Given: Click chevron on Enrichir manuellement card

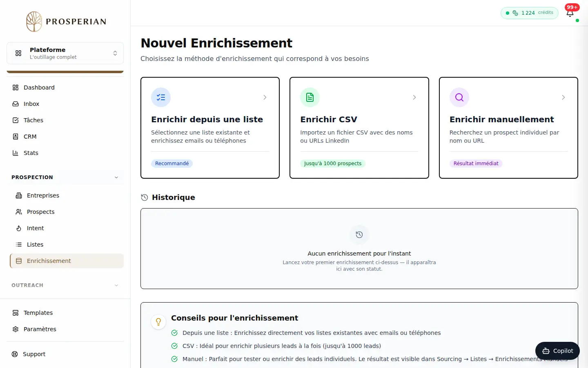Looking at the screenshot, I should pyautogui.click(x=563, y=97).
